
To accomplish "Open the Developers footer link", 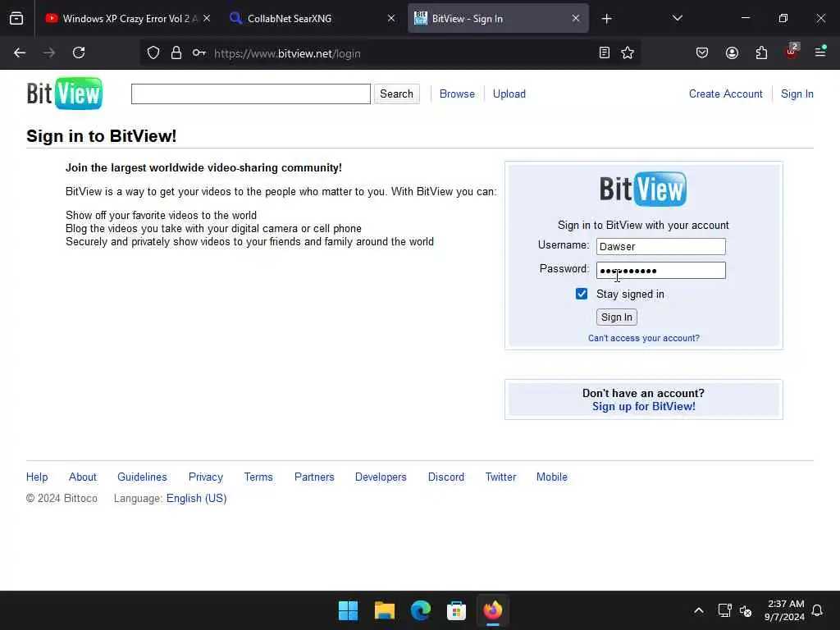I will (x=381, y=477).
